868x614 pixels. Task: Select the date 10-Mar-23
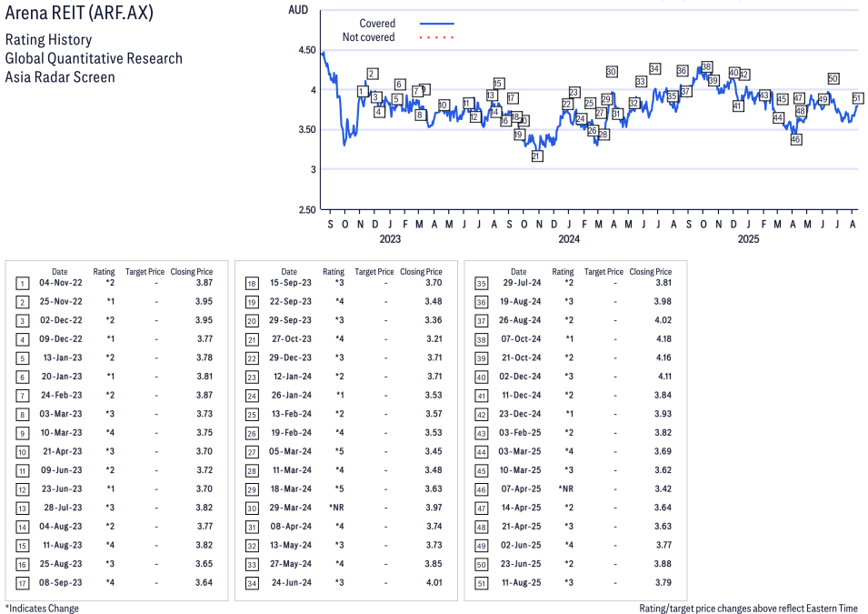tap(61, 432)
